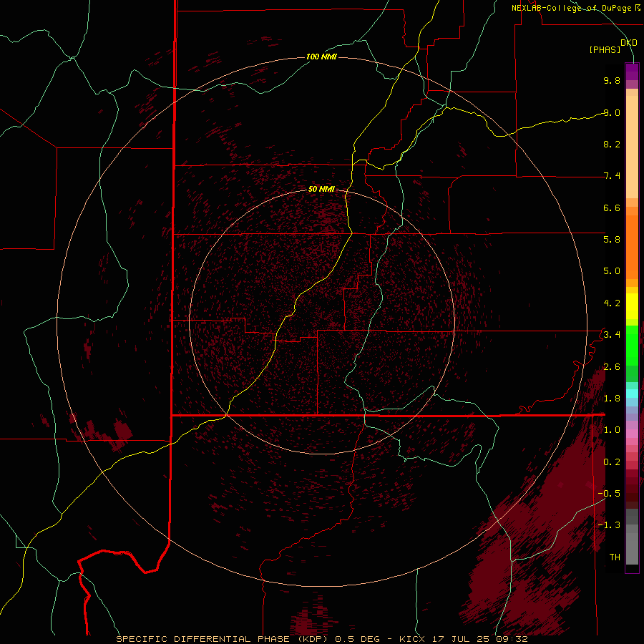The width and height of the screenshot is (644, 644).
Task: Click the 6.6 value on the color scale
Action: pyautogui.click(x=612, y=208)
